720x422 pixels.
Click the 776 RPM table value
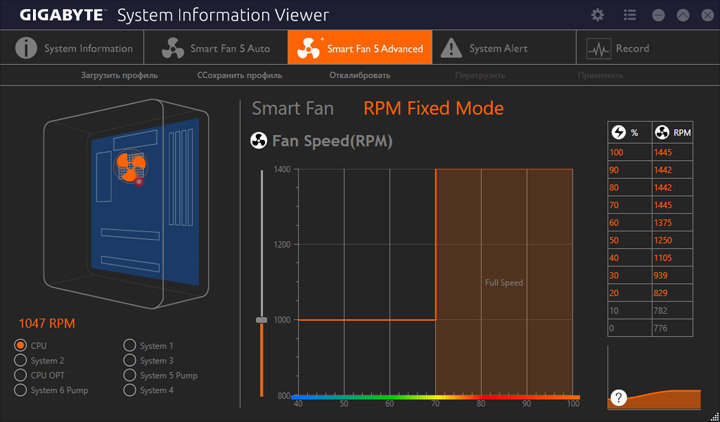[x=672, y=328]
